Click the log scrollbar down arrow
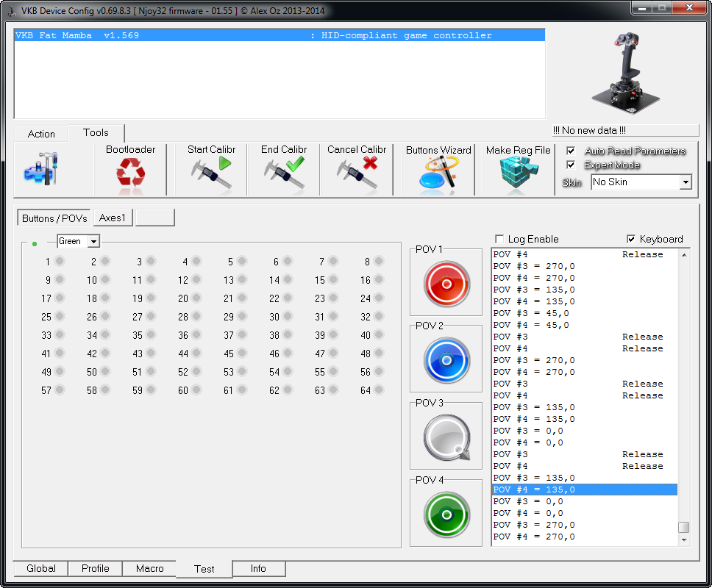Viewport: 712px width, 588px height. (x=684, y=540)
